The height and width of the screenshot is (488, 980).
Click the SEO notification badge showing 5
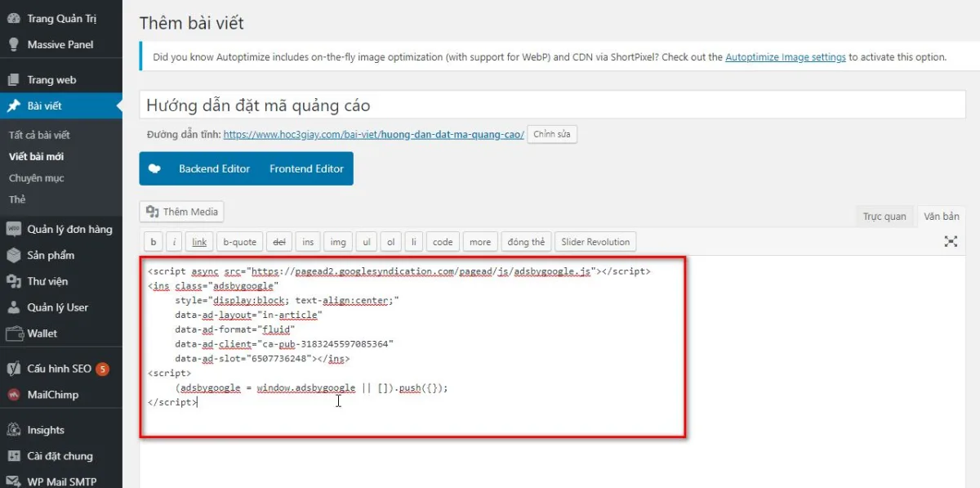click(102, 369)
